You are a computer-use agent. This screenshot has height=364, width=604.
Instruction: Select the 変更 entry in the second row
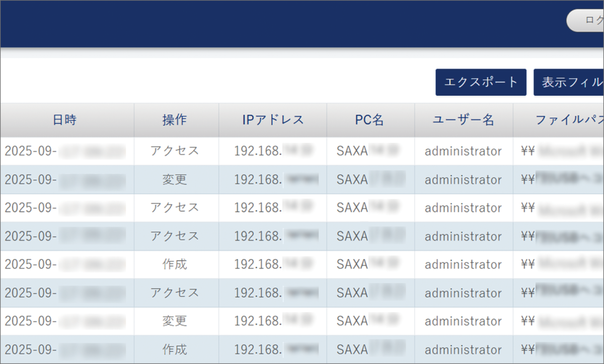point(176,179)
